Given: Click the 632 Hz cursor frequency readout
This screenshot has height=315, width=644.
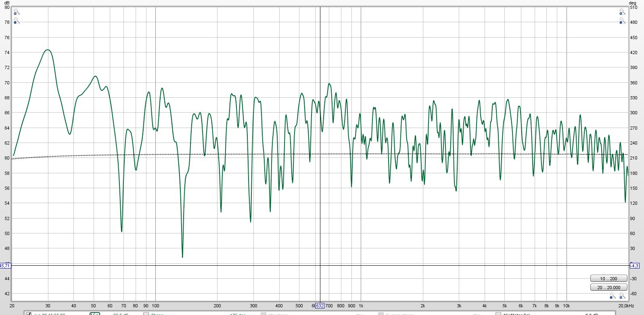Looking at the screenshot, I should point(320,306).
